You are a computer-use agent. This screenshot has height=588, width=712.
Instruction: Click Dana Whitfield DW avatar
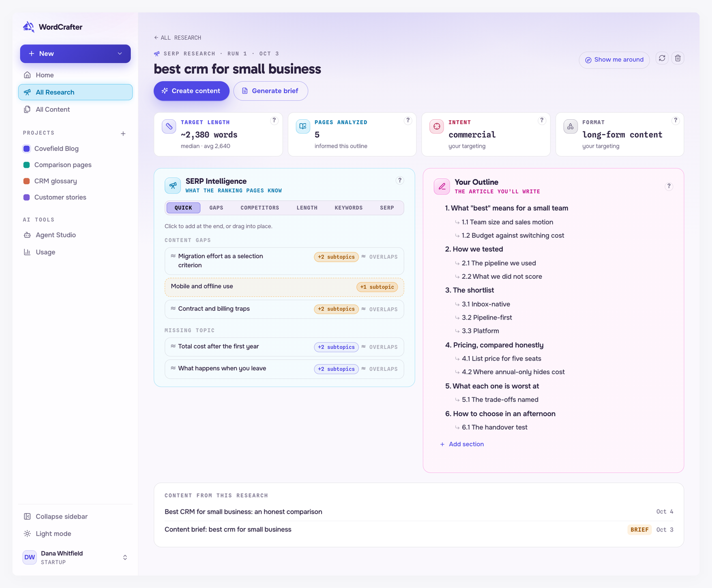point(30,557)
